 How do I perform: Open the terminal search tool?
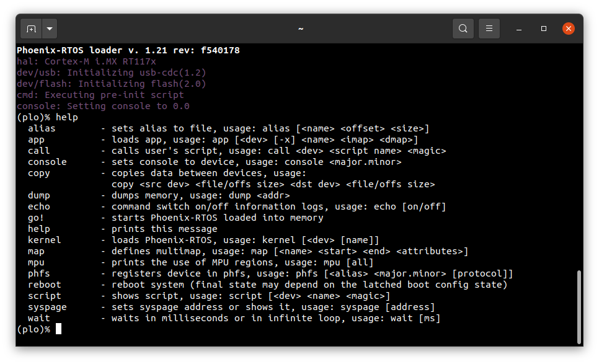pyautogui.click(x=463, y=29)
